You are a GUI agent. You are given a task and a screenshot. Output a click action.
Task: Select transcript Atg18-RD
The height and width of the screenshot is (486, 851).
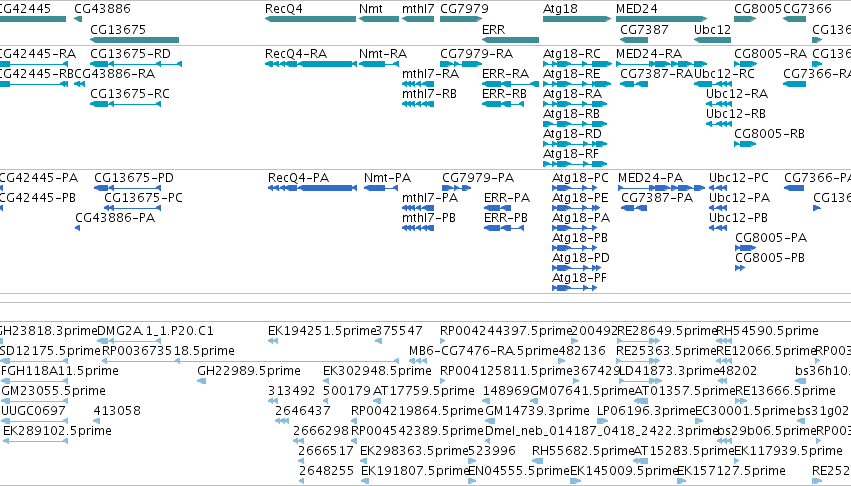tap(575, 144)
